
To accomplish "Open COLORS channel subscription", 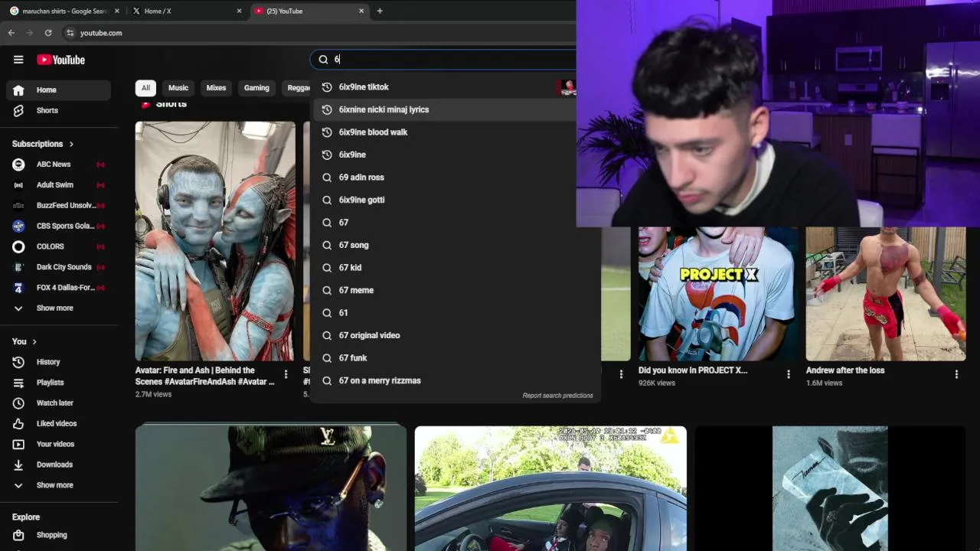I will tap(58, 246).
